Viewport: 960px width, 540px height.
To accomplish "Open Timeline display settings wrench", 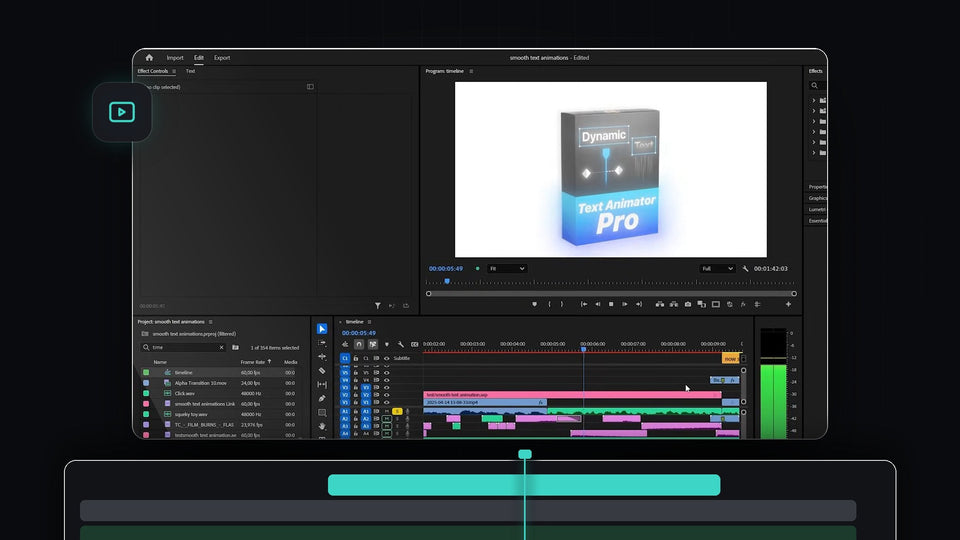I will pyautogui.click(x=400, y=345).
